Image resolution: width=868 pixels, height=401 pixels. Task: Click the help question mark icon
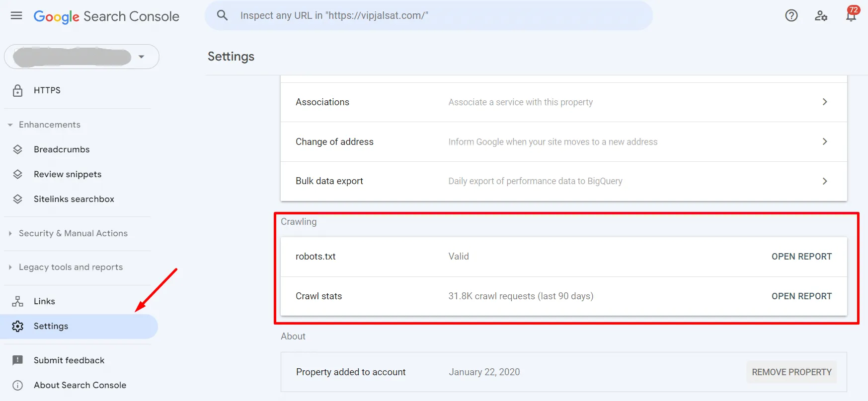[x=791, y=16]
